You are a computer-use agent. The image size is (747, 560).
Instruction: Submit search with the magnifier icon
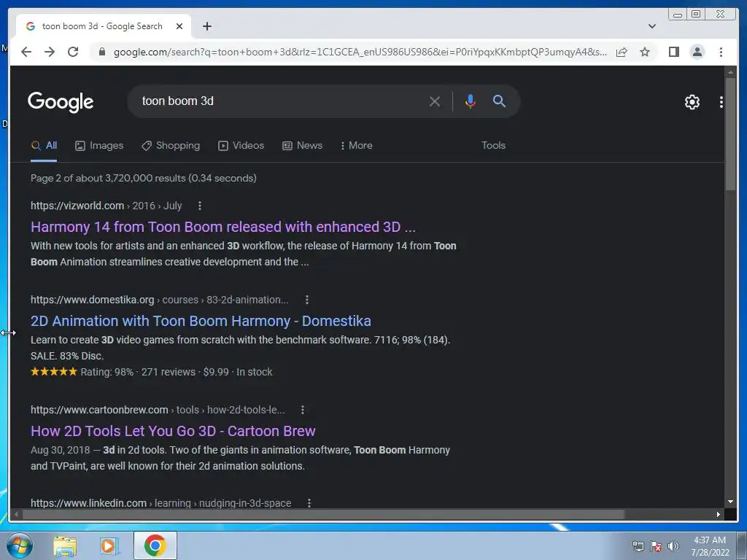[499, 101]
